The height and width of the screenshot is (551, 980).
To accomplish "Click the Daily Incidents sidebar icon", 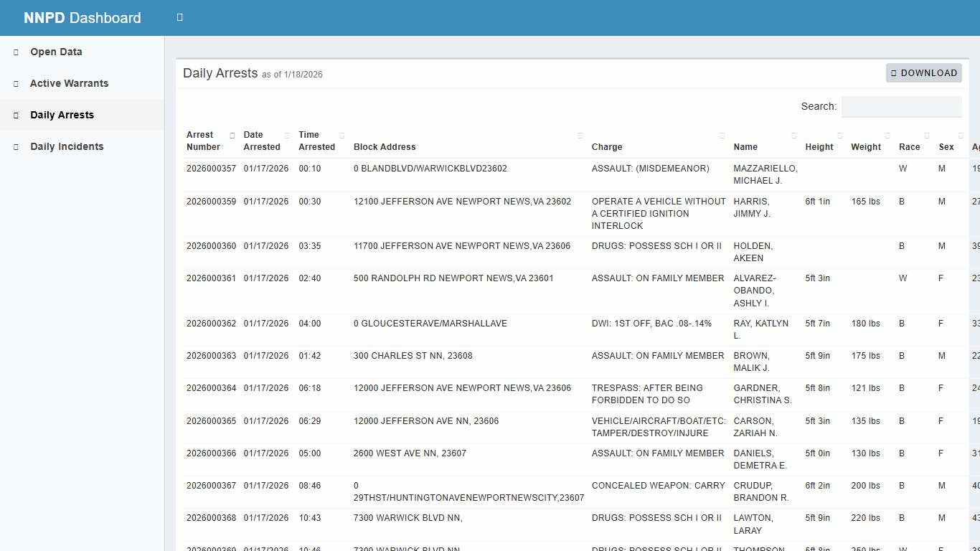I will coord(15,146).
